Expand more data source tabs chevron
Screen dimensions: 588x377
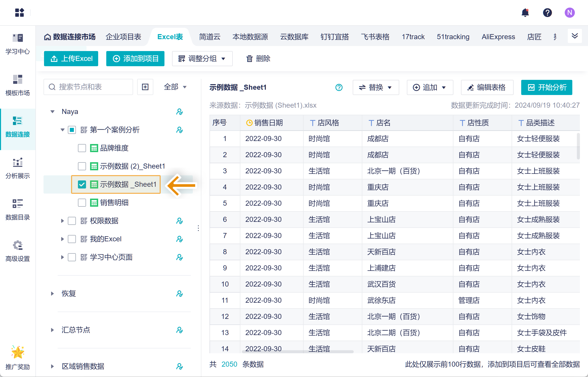[575, 36]
